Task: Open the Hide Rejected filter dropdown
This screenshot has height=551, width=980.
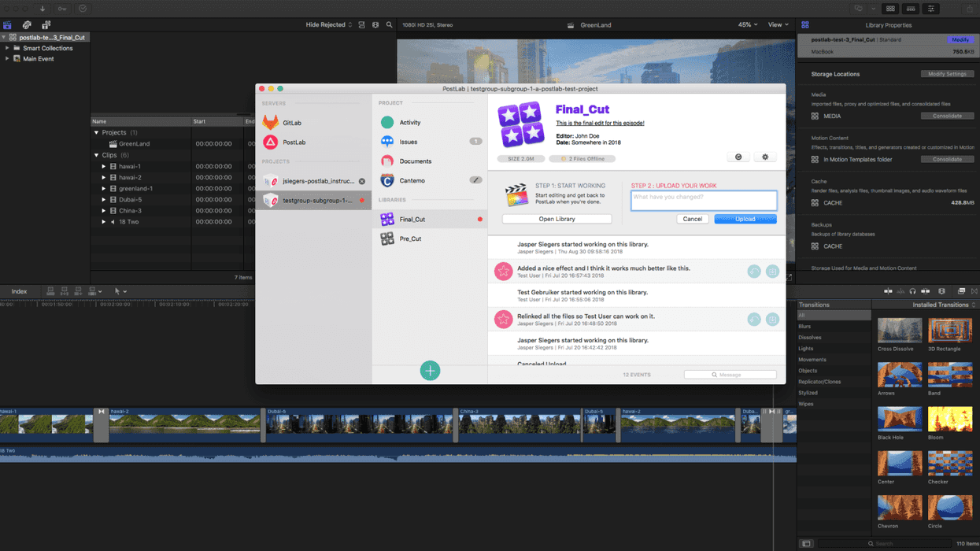Action: pyautogui.click(x=329, y=25)
